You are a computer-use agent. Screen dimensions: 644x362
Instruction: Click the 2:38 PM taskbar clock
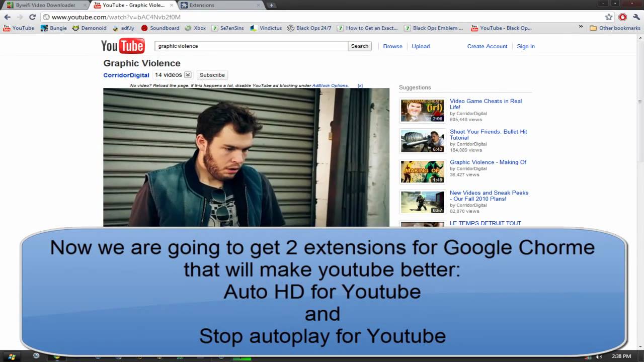click(621, 356)
